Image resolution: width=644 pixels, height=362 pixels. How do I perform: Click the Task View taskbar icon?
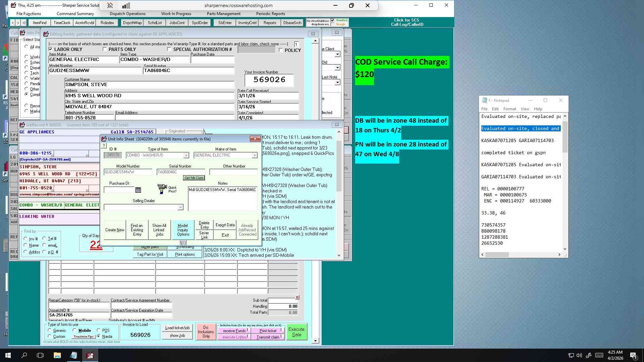click(x=40, y=355)
